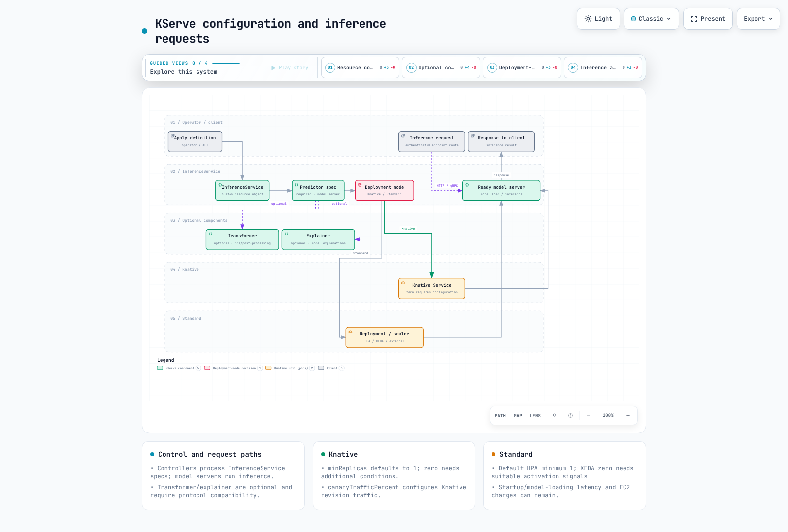The image size is (788, 532).
Task: Switch to MAP mode
Action: (x=518, y=416)
